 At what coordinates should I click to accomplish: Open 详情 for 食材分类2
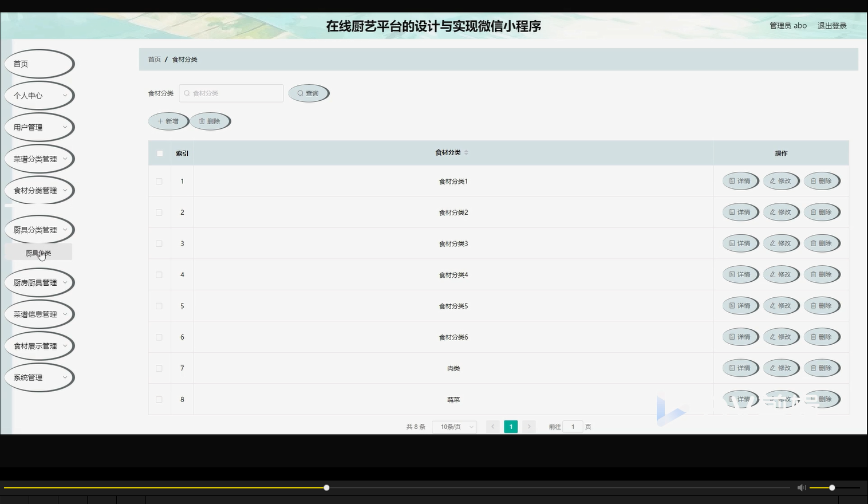click(x=740, y=212)
